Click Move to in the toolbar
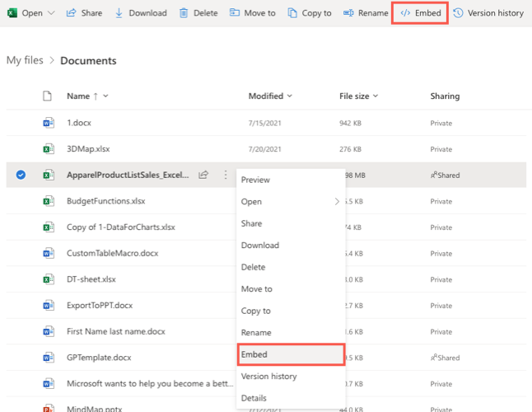532x412 pixels. click(x=252, y=13)
